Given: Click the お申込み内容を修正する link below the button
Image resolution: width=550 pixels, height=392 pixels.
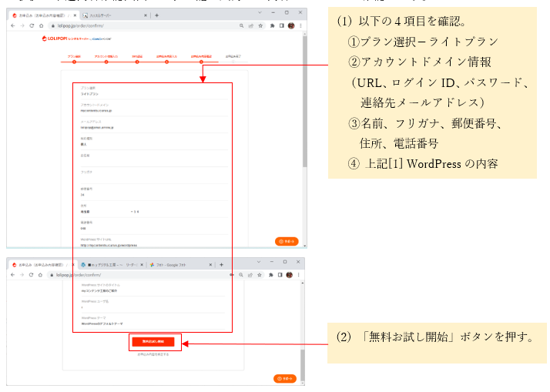Looking at the screenshot, I should coord(153,354).
